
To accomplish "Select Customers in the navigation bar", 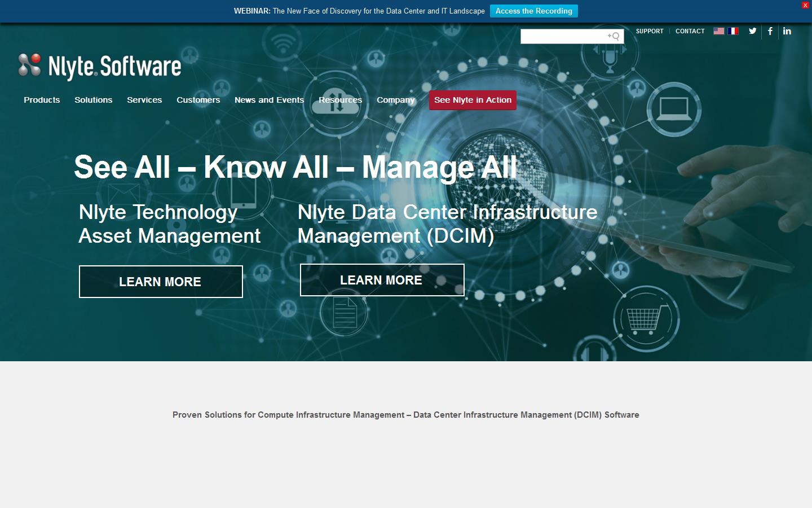I will [x=198, y=100].
